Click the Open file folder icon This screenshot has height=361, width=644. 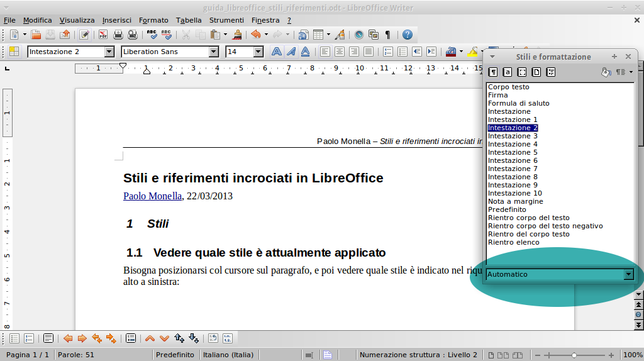click(36, 35)
